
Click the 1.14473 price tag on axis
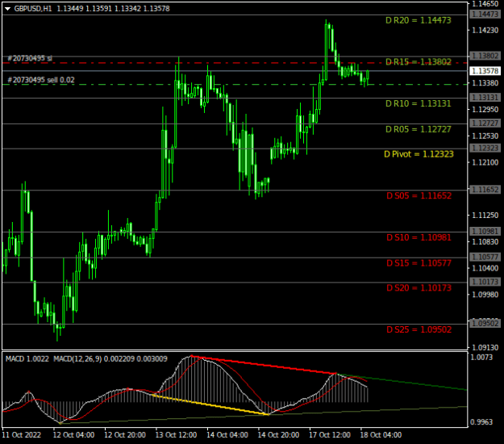click(x=485, y=15)
